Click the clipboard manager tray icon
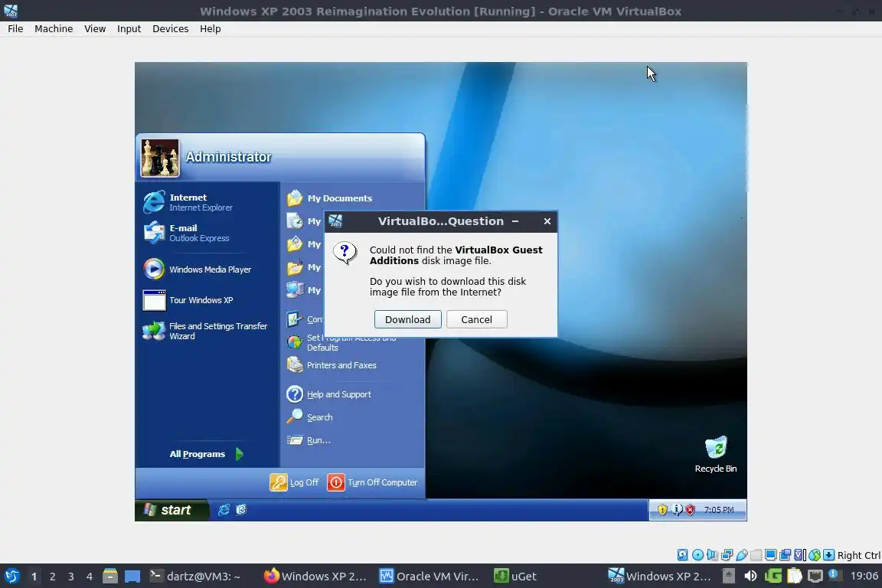 coord(794,577)
